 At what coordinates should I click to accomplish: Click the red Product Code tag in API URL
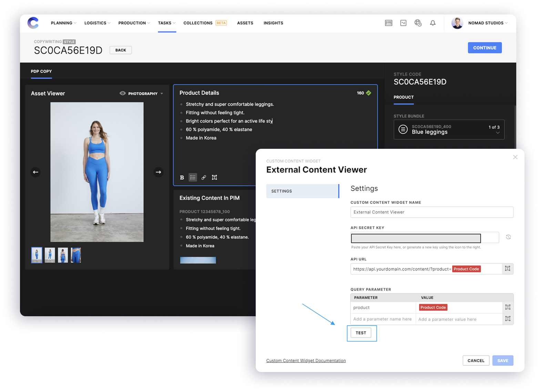tap(466, 269)
